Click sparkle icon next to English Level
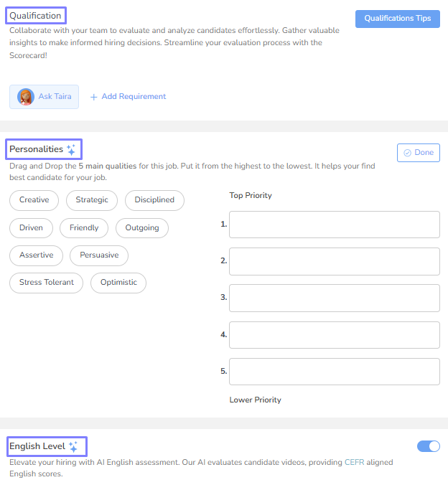The width and height of the screenshot is (448, 490). point(73,446)
